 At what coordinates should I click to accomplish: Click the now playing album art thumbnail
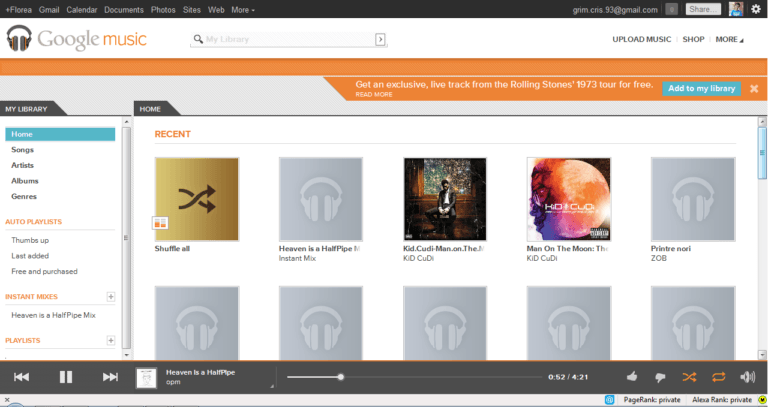tap(146, 378)
